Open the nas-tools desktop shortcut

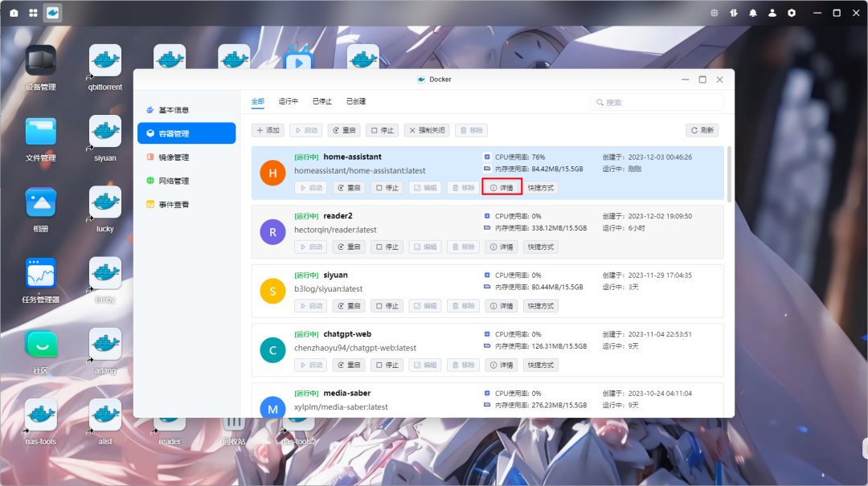40,415
